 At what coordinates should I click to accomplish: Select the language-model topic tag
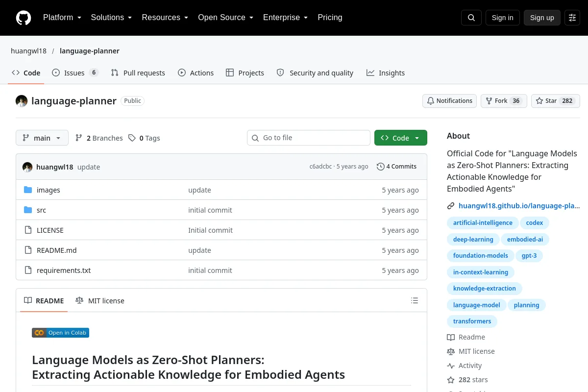[477, 305]
